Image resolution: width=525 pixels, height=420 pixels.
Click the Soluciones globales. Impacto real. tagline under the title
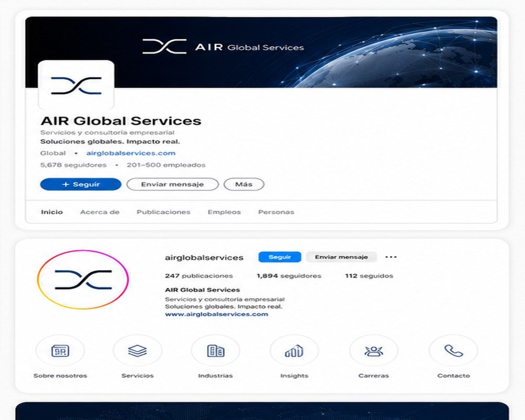click(x=110, y=141)
